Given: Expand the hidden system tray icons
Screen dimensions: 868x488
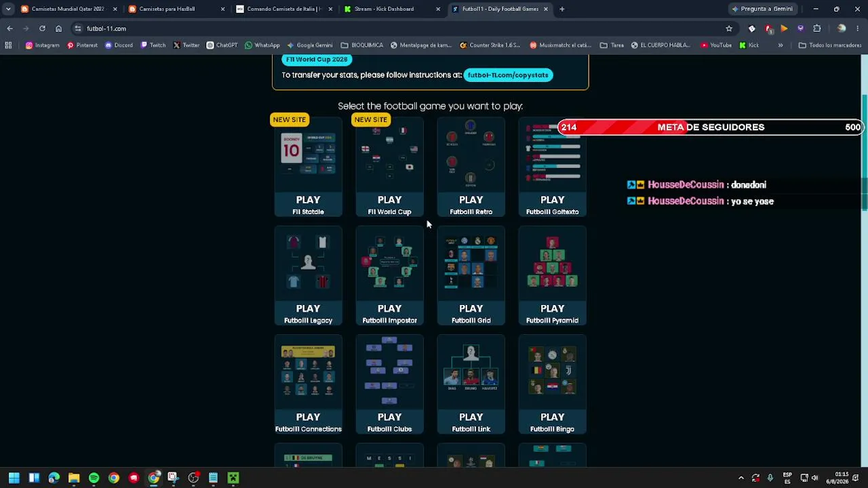Looking at the screenshot, I should [741, 478].
